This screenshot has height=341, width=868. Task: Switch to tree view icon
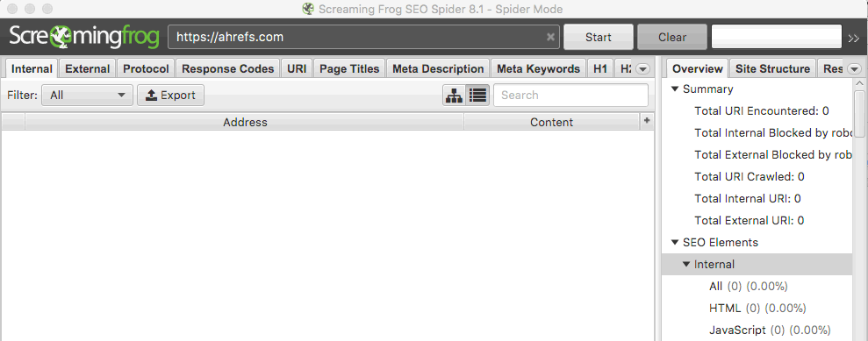point(454,95)
